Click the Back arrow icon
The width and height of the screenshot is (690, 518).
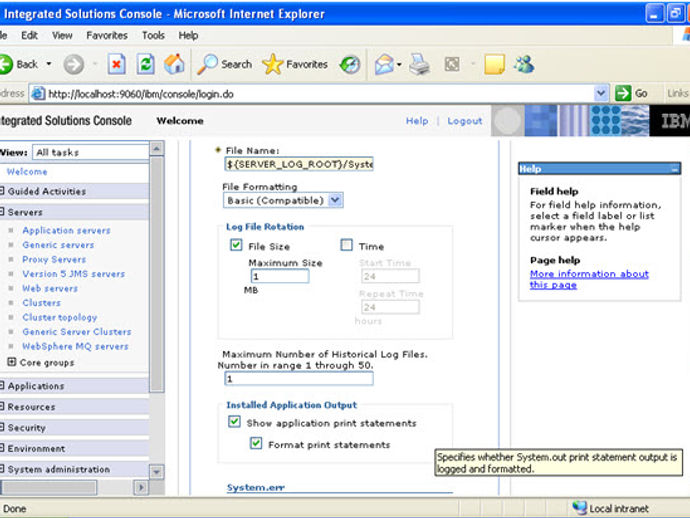[x=6, y=64]
